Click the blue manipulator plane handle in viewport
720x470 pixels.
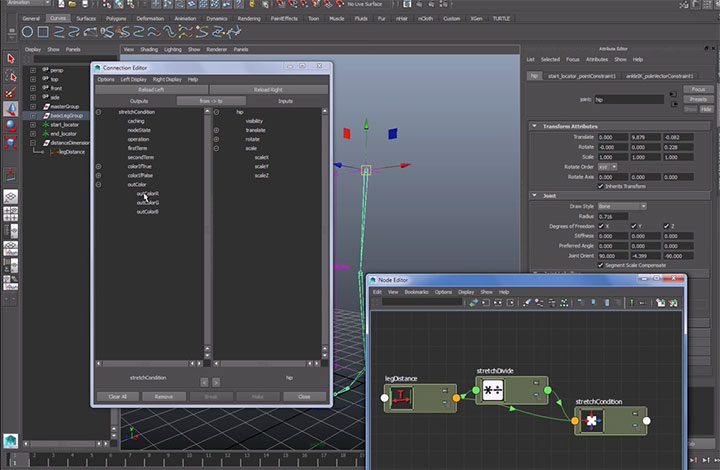pos(393,134)
